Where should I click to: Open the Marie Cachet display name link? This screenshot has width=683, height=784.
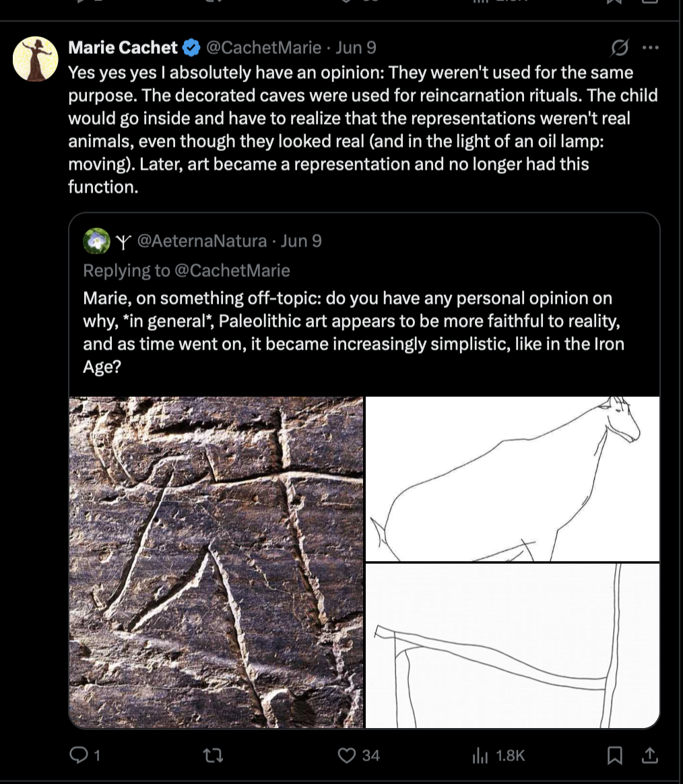coord(123,48)
